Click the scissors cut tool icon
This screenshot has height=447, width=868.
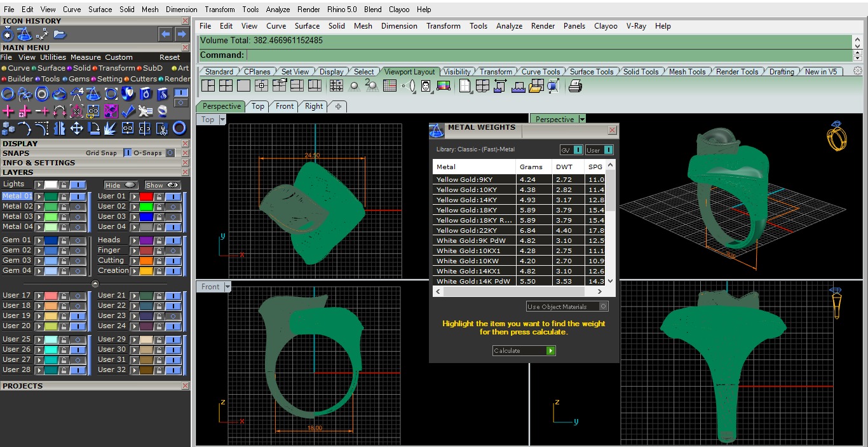[x=162, y=128]
